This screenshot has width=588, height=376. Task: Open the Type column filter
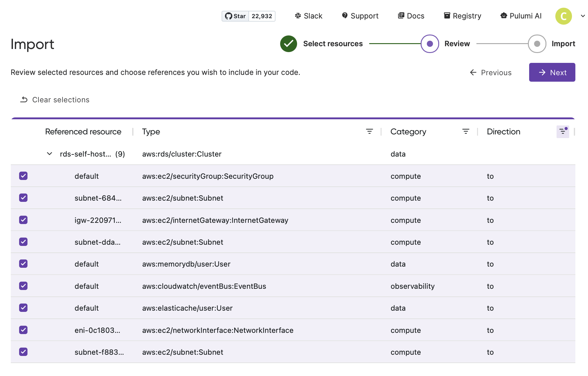pyautogui.click(x=369, y=132)
